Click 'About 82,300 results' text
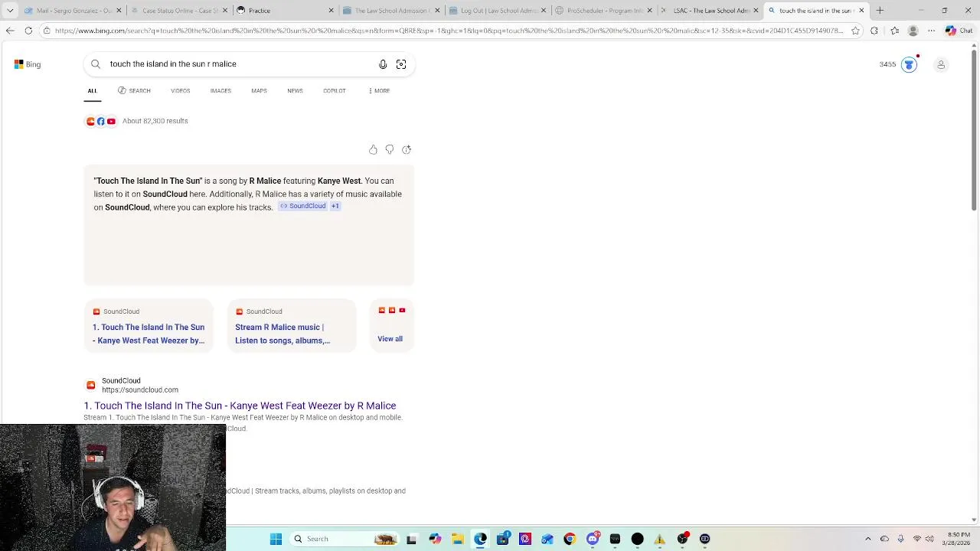 pos(155,121)
